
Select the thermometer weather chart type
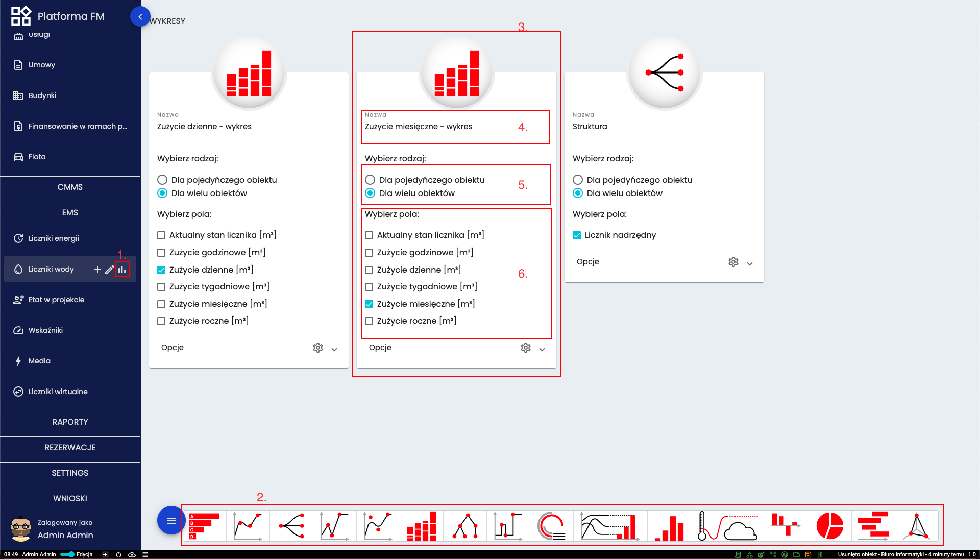pos(728,526)
